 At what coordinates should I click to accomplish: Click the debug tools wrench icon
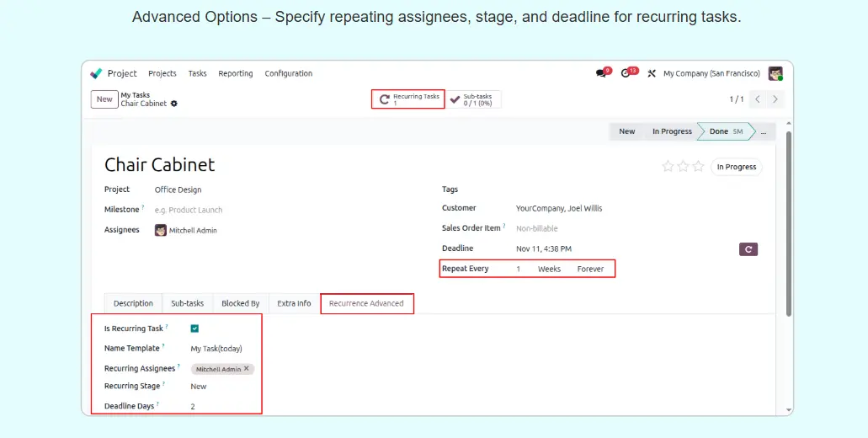(651, 73)
